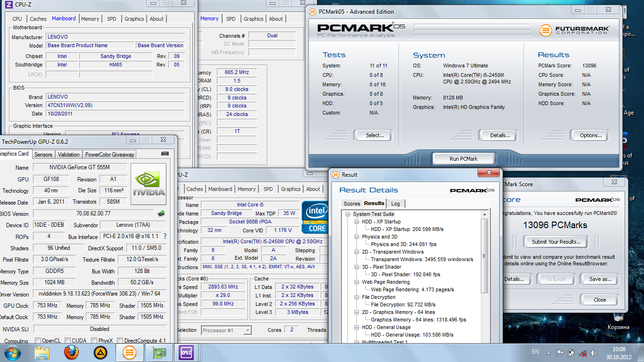Click the network tray icon with red X
The height and width of the screenshot is (362, 644).
coord(583,353)
